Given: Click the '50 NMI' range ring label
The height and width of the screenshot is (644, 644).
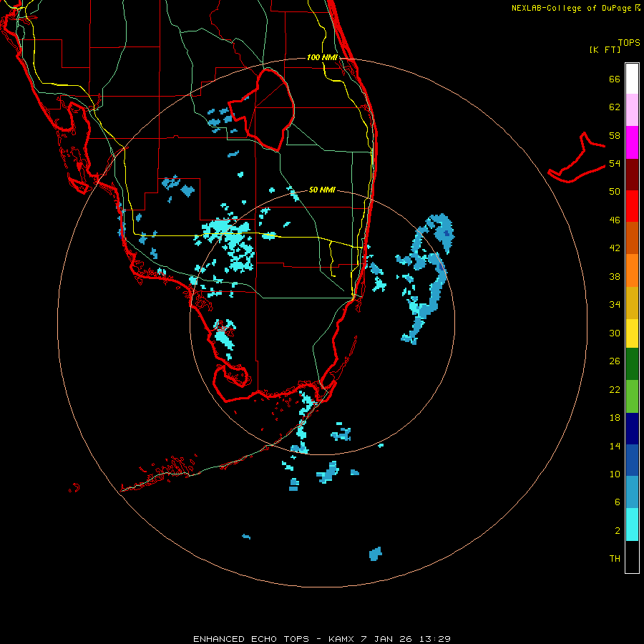Looking at the screenshot, I should 322,190.
